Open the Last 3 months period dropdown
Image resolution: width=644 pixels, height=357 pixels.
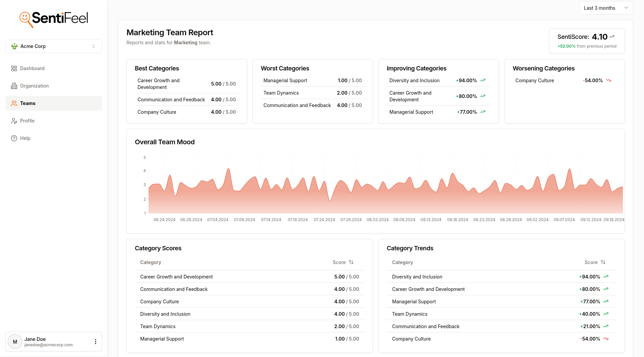(606, 8)
